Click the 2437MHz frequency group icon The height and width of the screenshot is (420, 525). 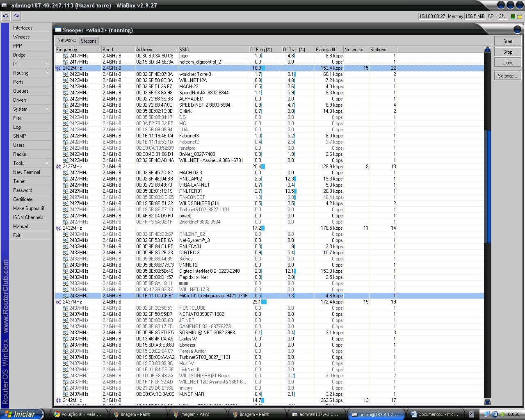coord(59,302)
